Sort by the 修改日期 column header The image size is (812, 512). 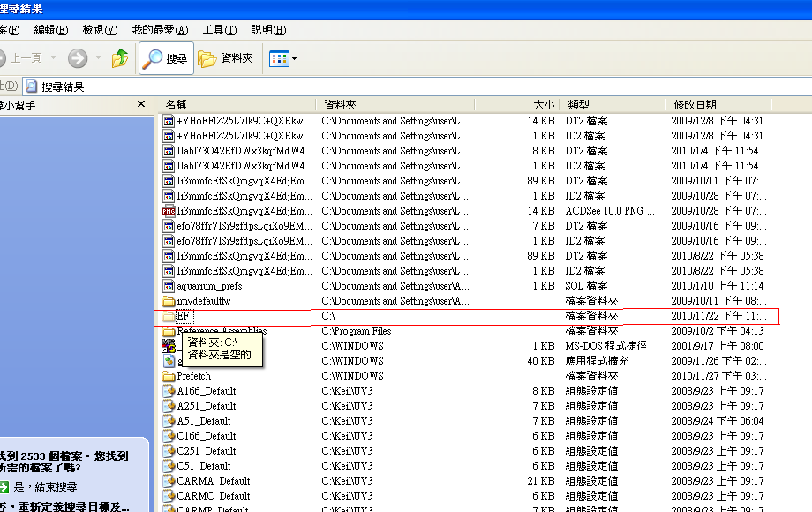tap(718, 104)
